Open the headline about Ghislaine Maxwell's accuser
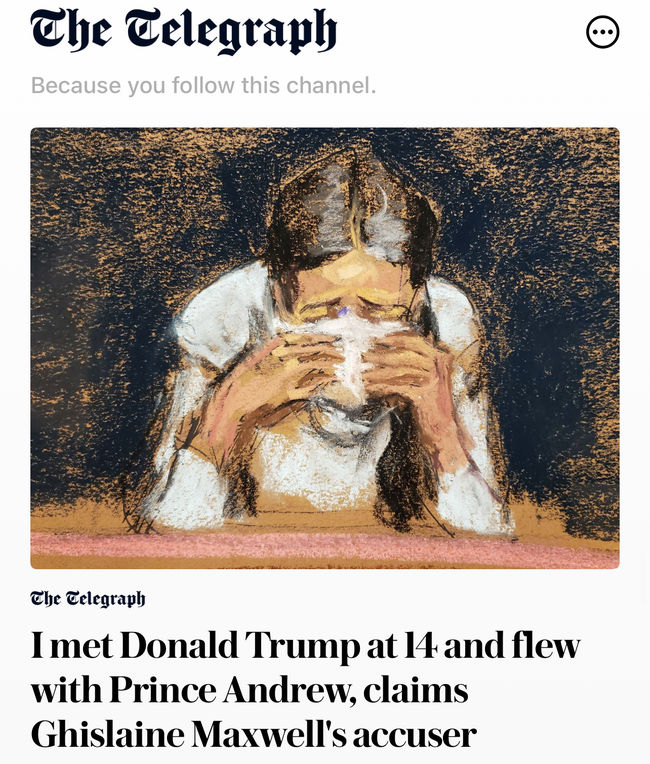 pos(306,689)
